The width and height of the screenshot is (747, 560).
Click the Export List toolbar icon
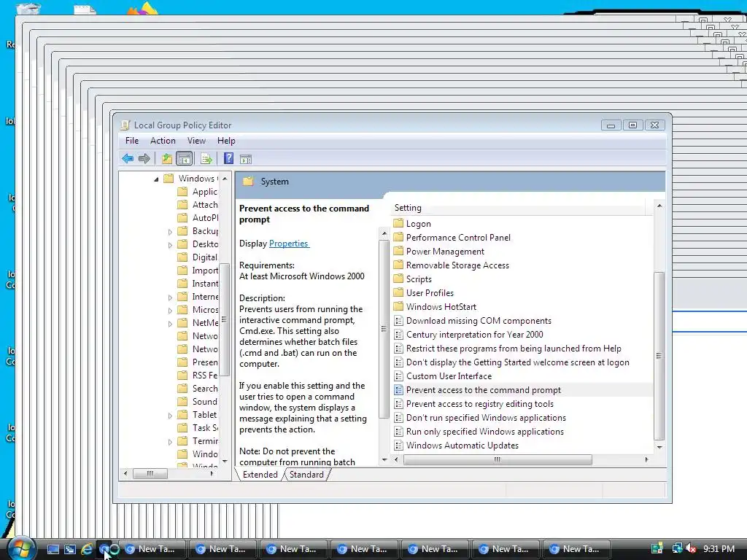(x=206, y=158)
